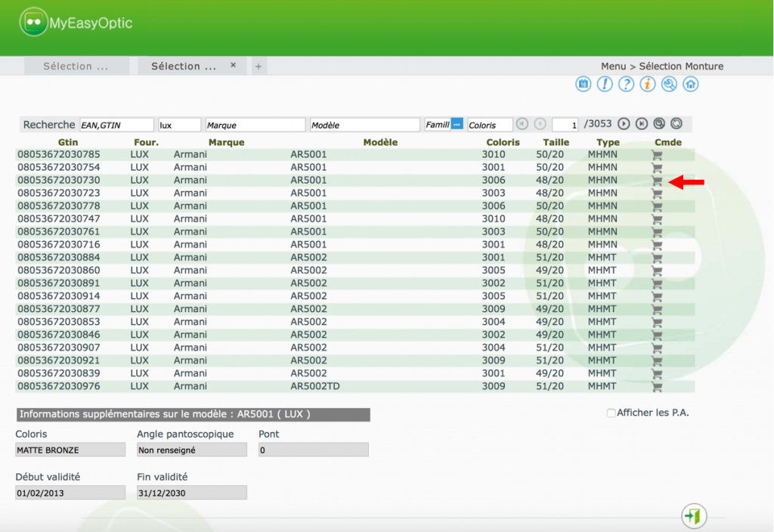The image size is (774, 532).
Task: Click the exclamation mark alert icon
Action: [605, 85]
